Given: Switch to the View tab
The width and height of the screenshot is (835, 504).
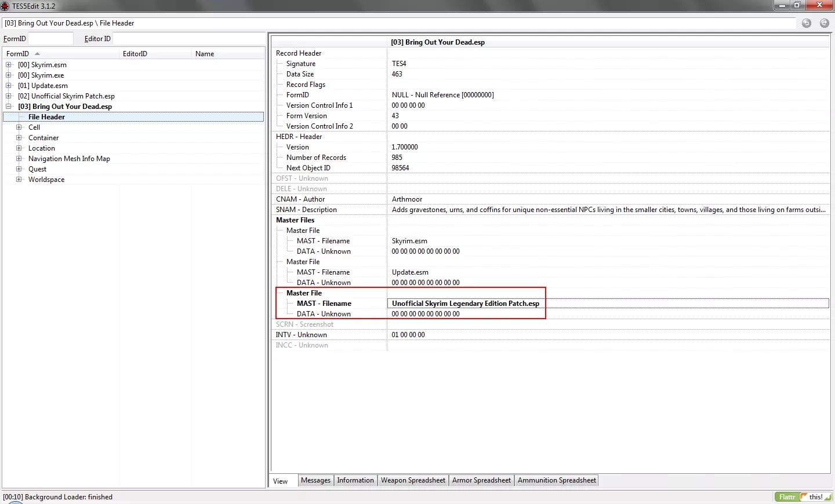Looking at the screenshot, I should click(x=284, y=481).
